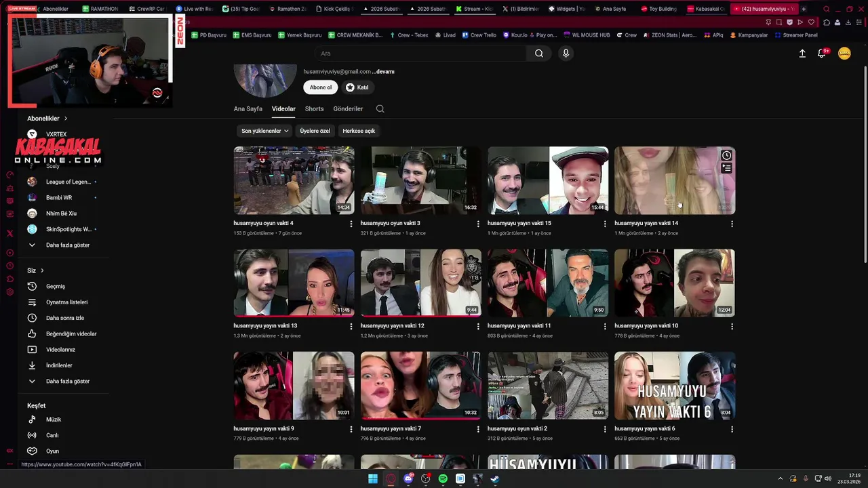Open the account avatar menu

(x=844, y=54)
